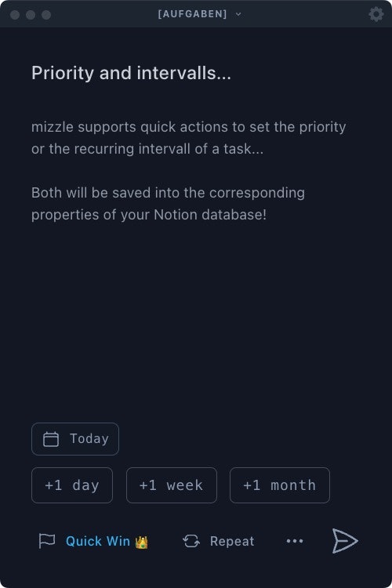Click the crown emoji beside Quick Win
Image resolution: width=392 pixels, height=588 pixels.
141,542
